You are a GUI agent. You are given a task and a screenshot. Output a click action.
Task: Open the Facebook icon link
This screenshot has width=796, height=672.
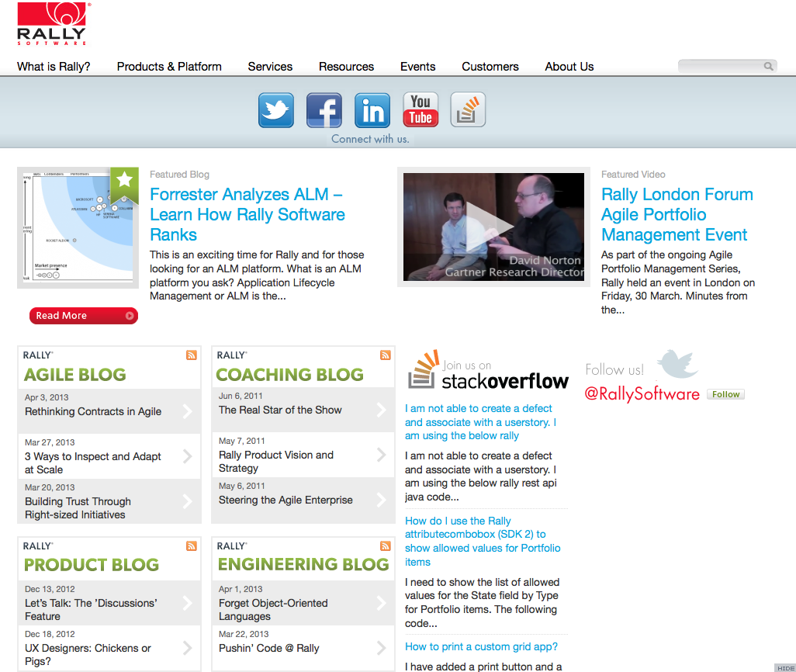pyautogui.click(x=324, y=109)
